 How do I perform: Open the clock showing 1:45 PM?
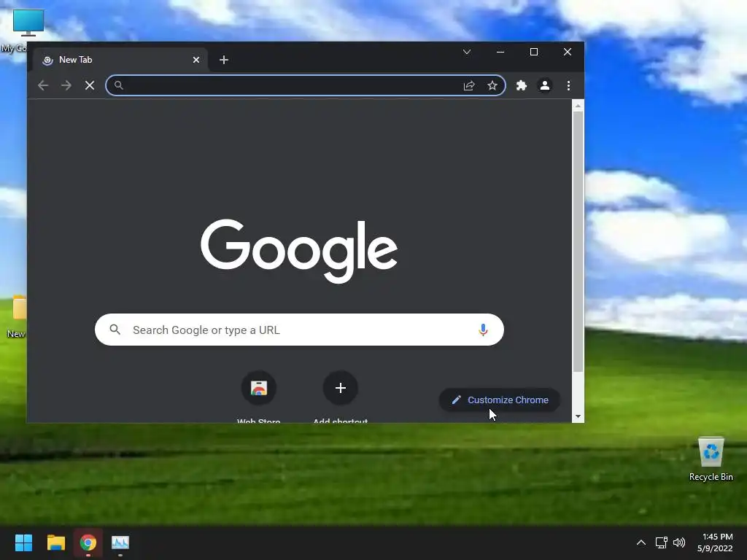coord(715,542)
